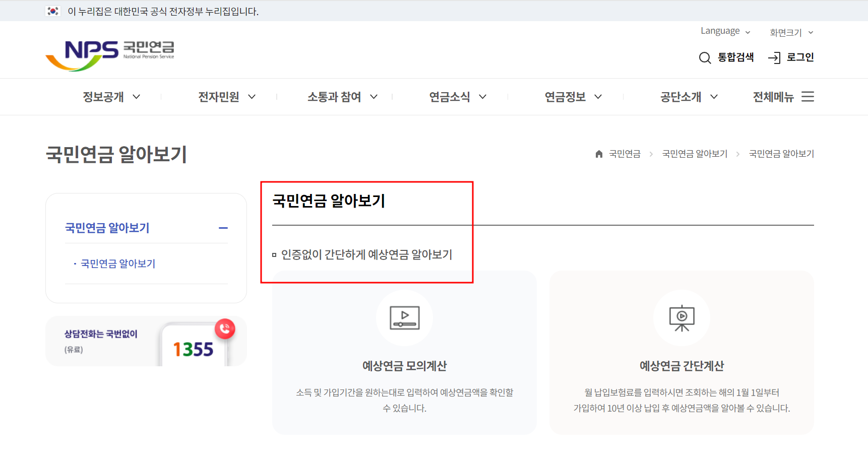Open the 화면크기 dropdown
The height and width of the screenshot is (462, 868).
pyautogui.click(x=788, y=32)
